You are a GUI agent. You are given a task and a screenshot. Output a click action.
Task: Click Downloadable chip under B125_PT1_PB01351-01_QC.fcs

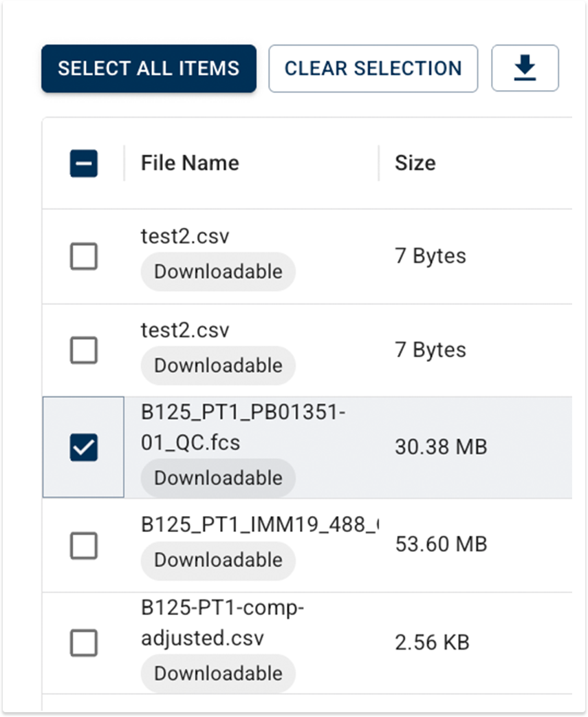click(x=218, y=478)
